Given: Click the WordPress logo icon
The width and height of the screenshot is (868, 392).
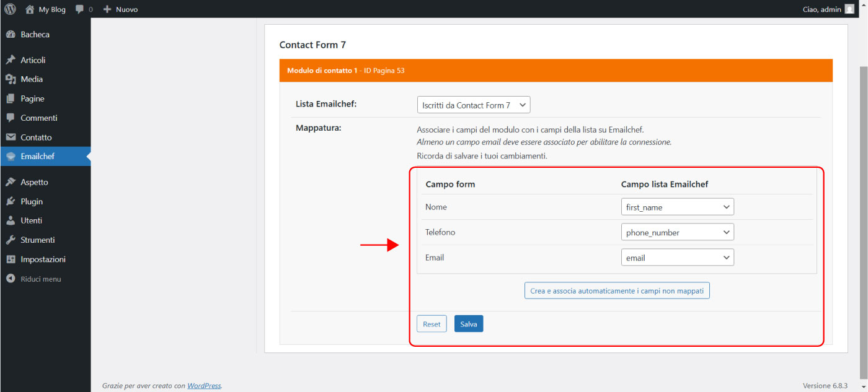Looking at the screenshot, I should tap(10, 9).
